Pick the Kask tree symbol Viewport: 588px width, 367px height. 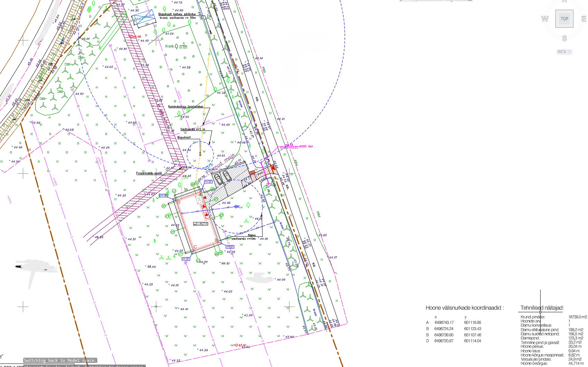tap(176, 46)
